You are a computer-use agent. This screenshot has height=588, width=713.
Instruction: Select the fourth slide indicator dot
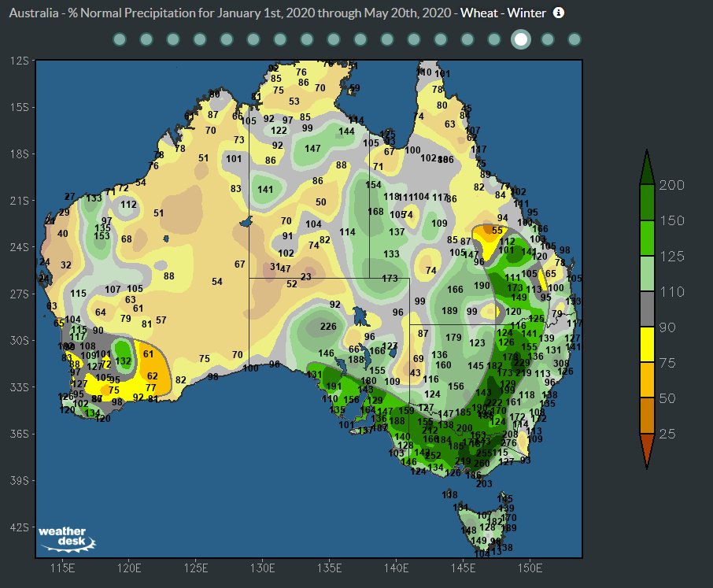[200, 39]
